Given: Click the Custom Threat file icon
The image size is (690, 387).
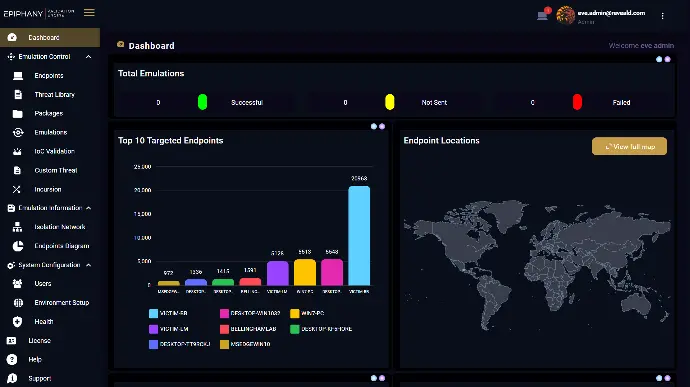Looking at the screenshot, I should pos(17,170).
